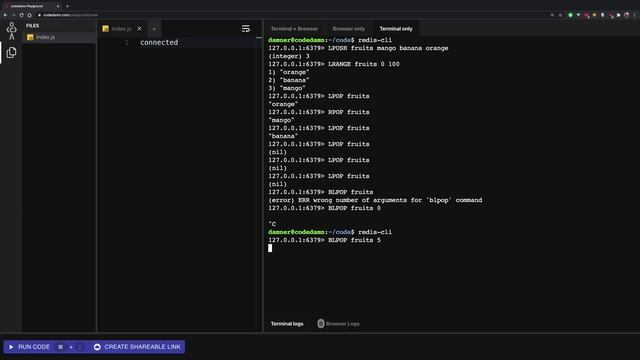Click the '3) "mango"' list output line
Viewport: 640px width, 360px height.
coord(287,88)
